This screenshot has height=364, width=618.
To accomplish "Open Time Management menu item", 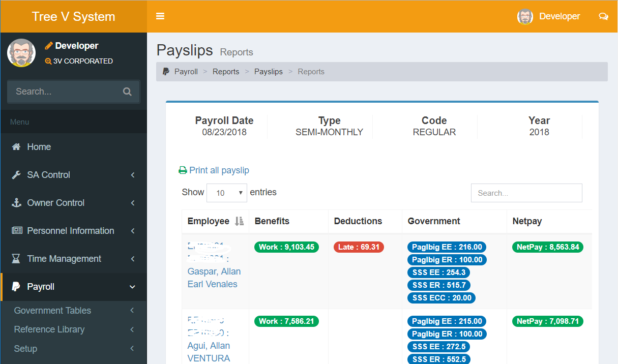I will click(x=64, y=259).
